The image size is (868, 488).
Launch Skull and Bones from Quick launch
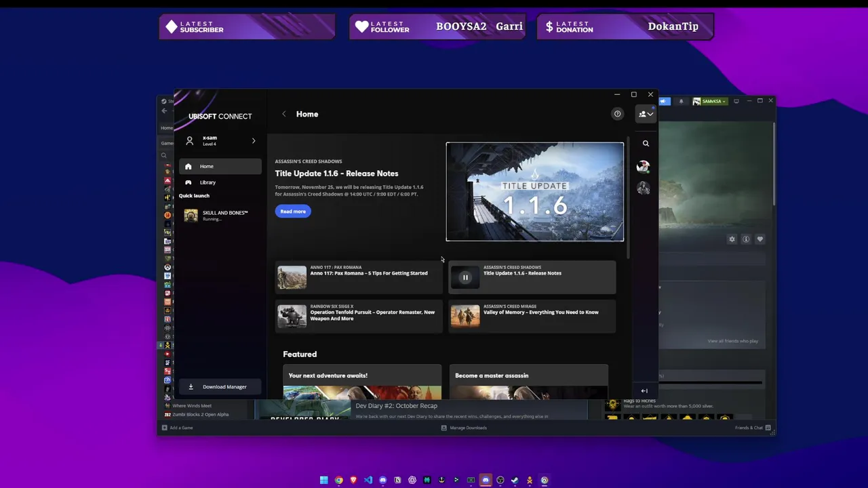(x=220, y=216)
